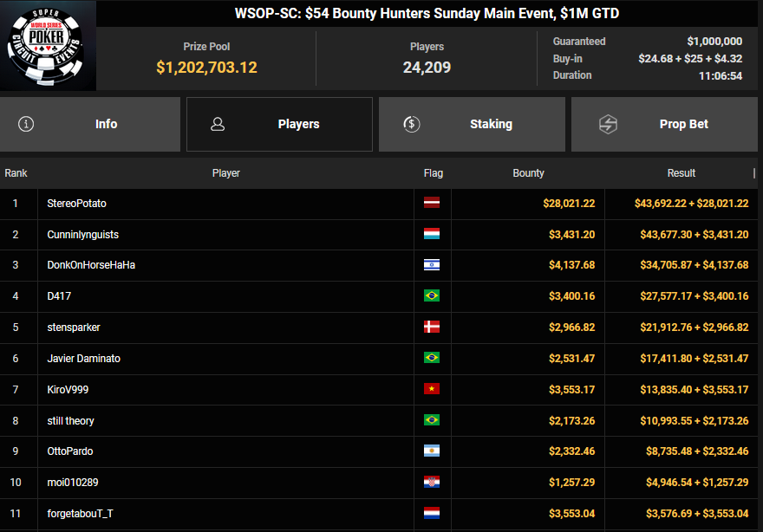Sort by the Result column header
The width and height of the screenshot is (763, 532).
(681, 173)
